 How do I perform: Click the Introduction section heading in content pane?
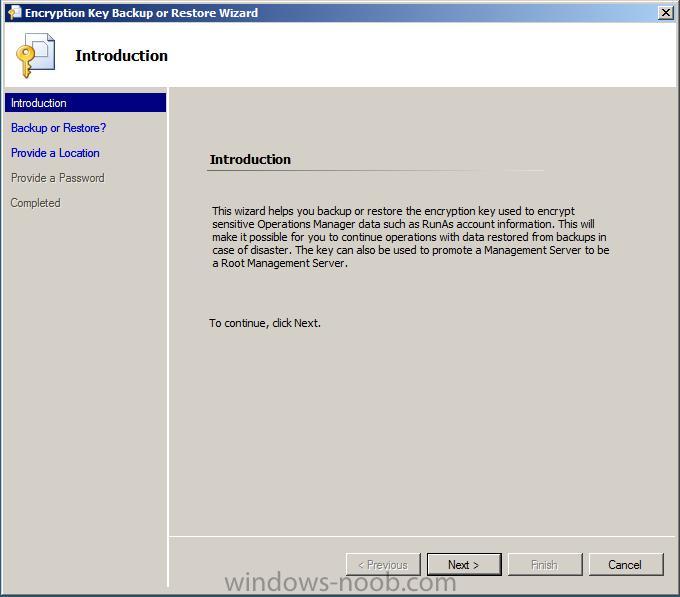tap(250, 160)
